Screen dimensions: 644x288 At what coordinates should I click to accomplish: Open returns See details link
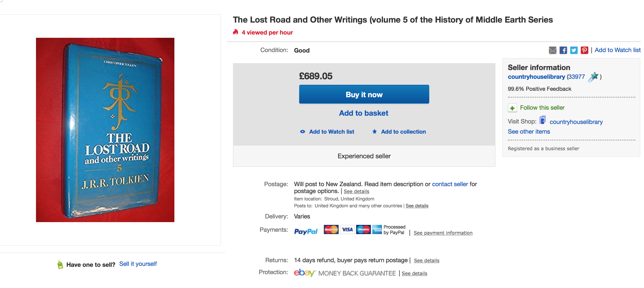click(426, 261)
